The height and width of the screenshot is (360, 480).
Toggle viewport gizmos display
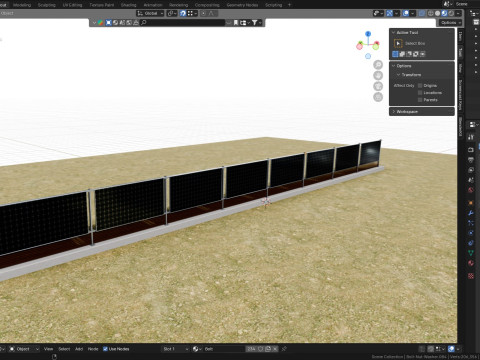[389, 13]
